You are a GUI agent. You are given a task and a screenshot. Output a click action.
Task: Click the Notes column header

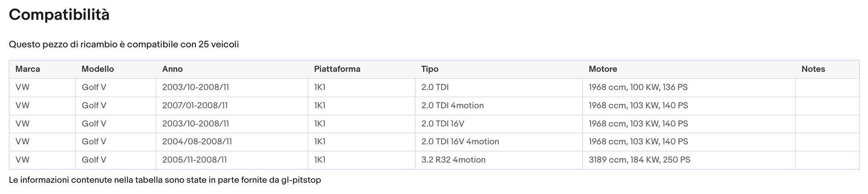pyautogui.click(x=813, y=69)
